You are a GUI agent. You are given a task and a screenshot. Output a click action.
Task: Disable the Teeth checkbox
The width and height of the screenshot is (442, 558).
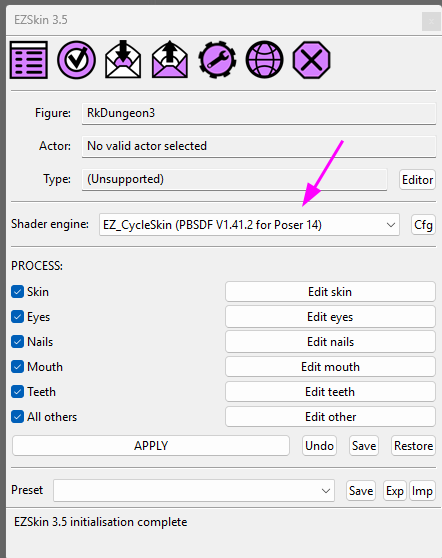click(17, 391)
